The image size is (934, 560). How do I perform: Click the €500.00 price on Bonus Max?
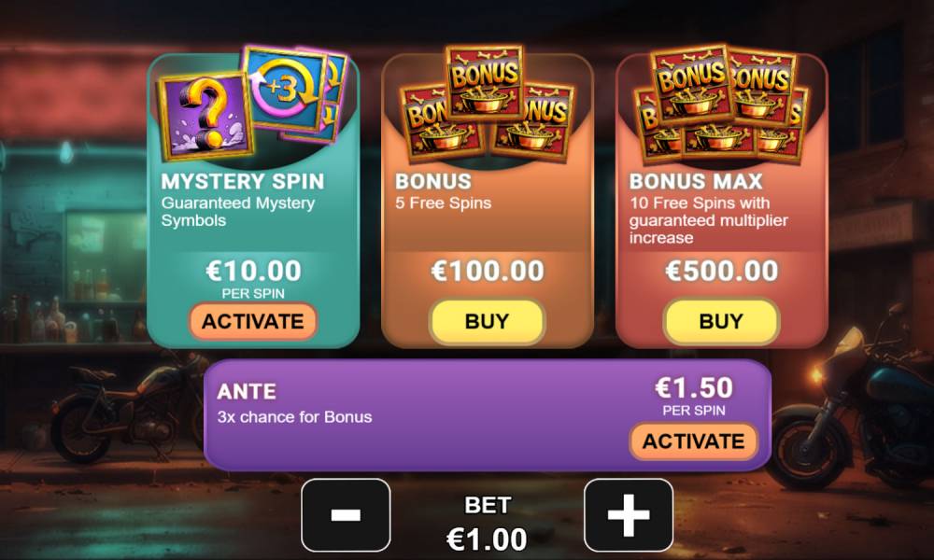(x=722, y=271)
